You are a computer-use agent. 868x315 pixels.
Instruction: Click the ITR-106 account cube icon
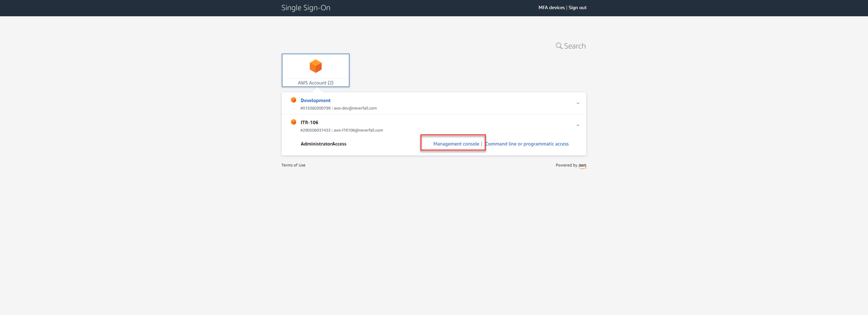tap(293, 122)
